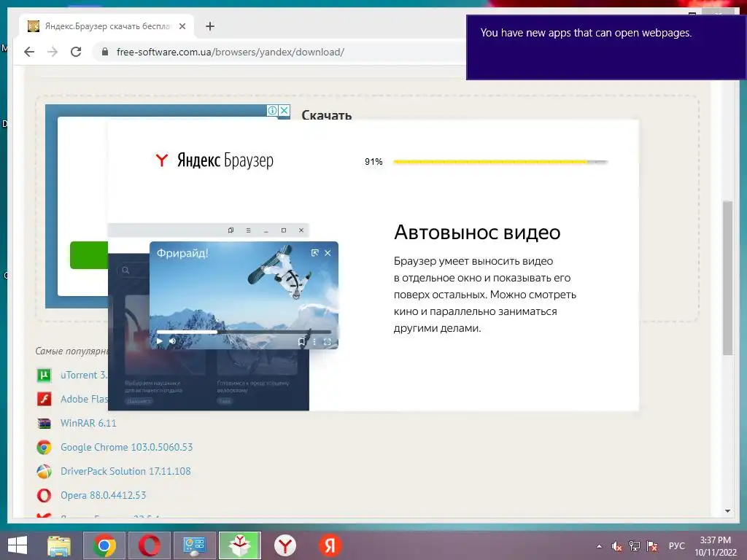Click the WinRAR icon in the list
This screenshot has width=747, height=560.
point(44,424)
